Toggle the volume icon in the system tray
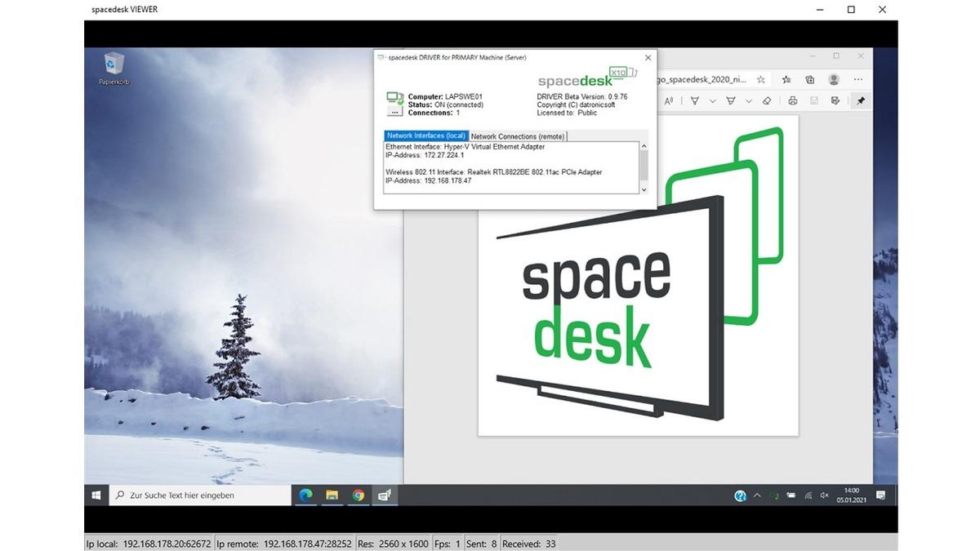980x551 pixels. pos(824,495)
